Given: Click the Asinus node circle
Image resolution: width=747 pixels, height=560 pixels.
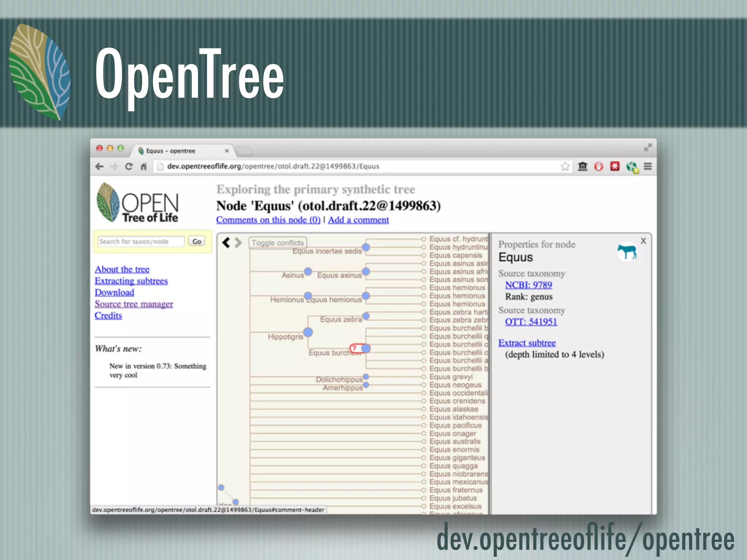Looking at the screenshot, I should tap(308, 271).
